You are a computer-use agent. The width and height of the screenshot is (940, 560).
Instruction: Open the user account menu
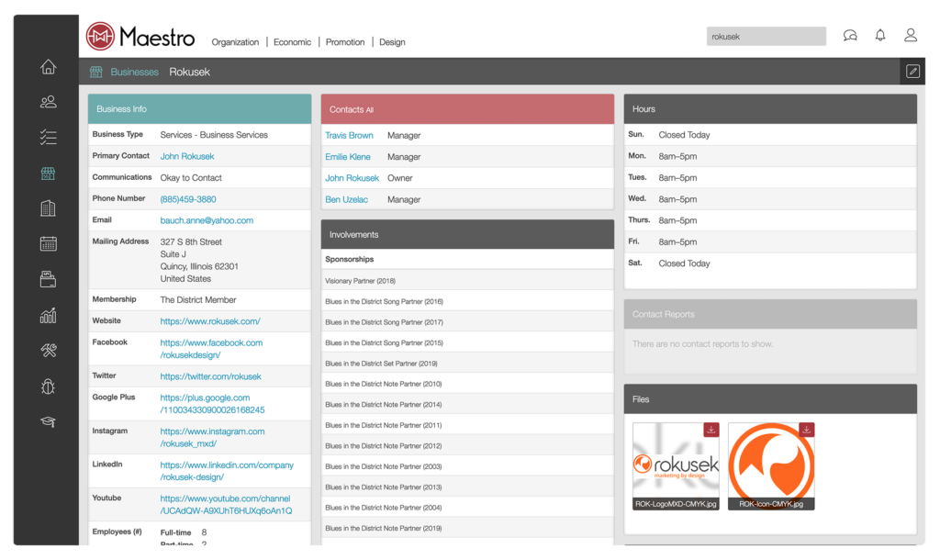910,35
